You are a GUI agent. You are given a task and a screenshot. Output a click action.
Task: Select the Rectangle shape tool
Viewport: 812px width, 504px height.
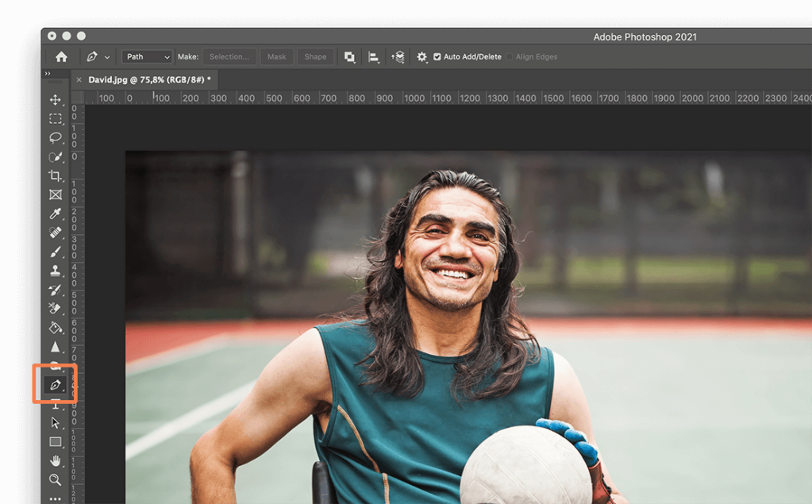click(56, 442)
